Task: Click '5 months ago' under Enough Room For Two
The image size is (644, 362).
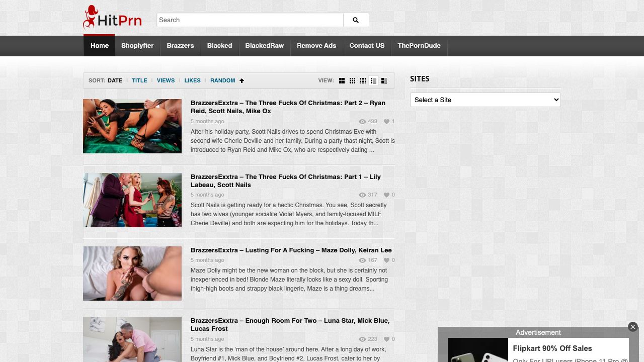Action: (x=207, y=339)
